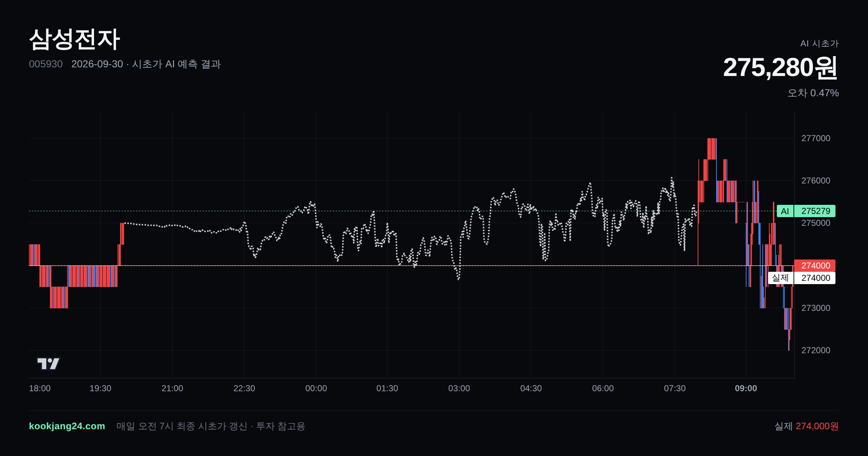Click the 03:00 time axis label
This screenshot has height=456, width=868.
tap(459, 388)
